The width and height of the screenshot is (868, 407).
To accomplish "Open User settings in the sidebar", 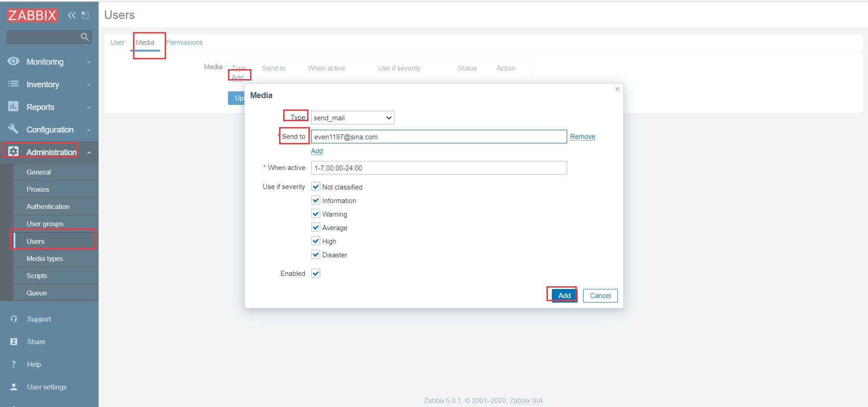I will click(x=47, y=387).
